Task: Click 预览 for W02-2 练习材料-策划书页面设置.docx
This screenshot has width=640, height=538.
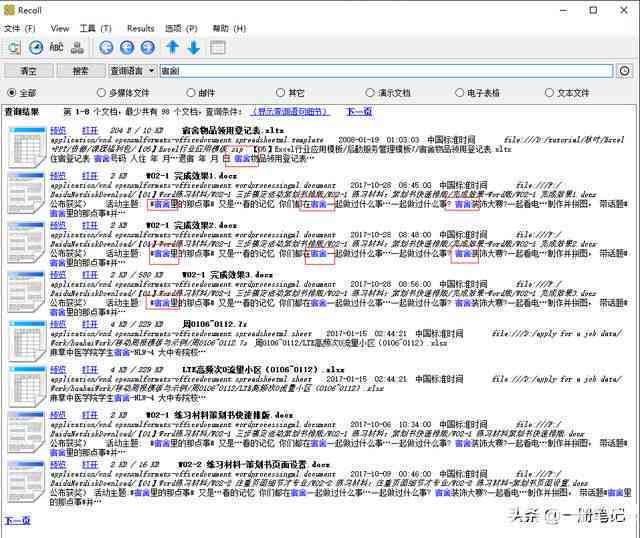Action: [x=58, y=464]
